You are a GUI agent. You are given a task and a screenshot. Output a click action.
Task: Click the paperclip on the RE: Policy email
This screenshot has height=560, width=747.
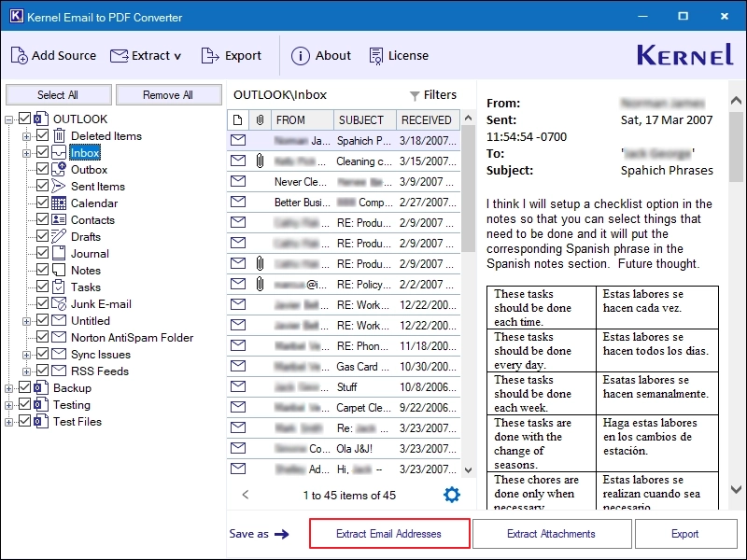point(260,285)
